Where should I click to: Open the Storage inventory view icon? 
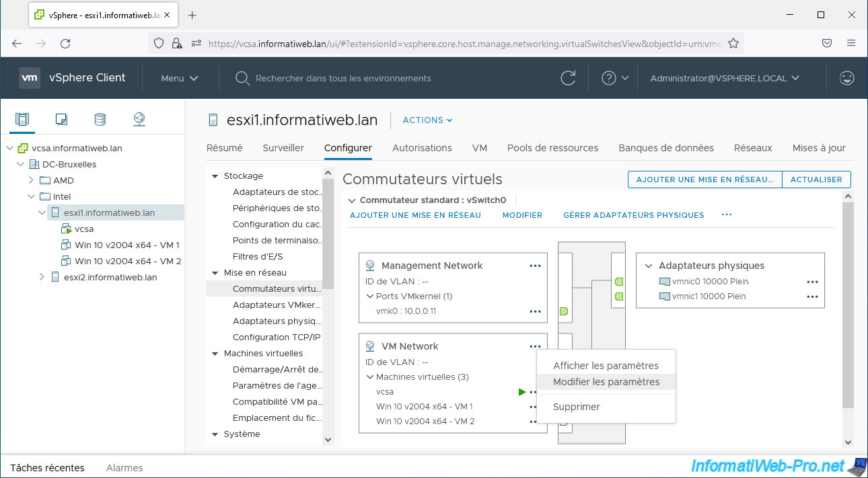pyautogui.click(x=100, y=120)
